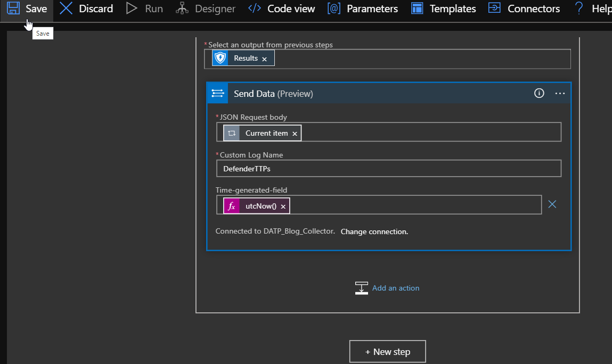The width and height of the screenshot is (612, 364).
Task: Open the Send Data ellipsis menu
Action: pyautogui.click(x=560, y=93)
